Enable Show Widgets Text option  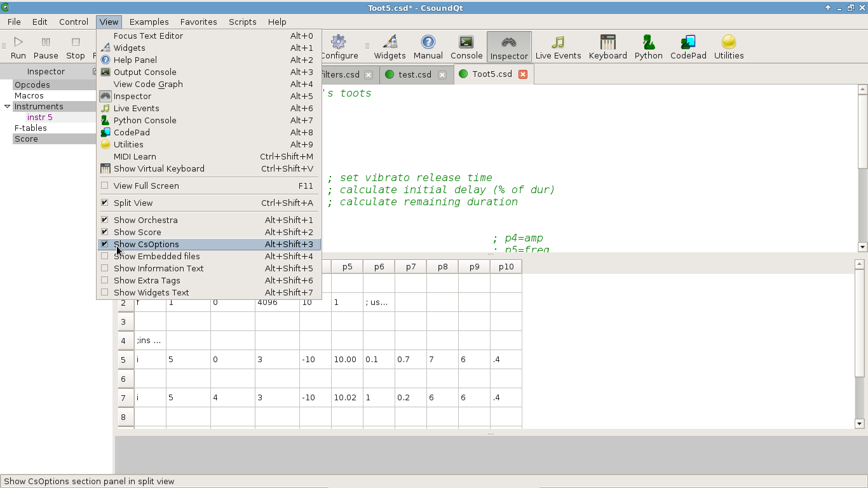[x=209, y=292]
